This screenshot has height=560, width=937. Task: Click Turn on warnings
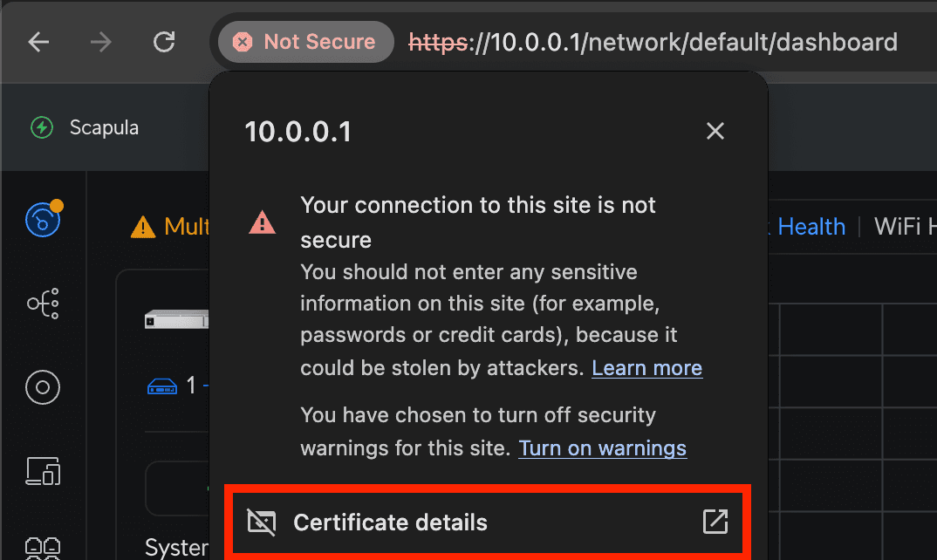603,447
